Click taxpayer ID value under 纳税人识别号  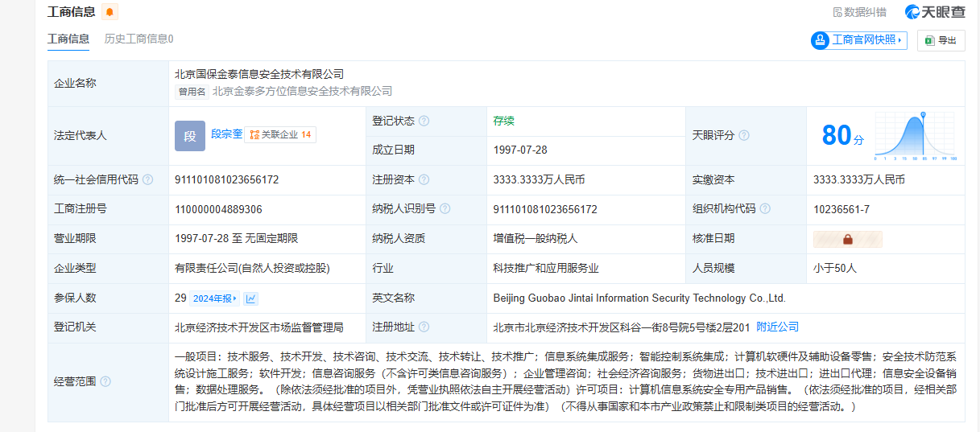click(545, 209)
